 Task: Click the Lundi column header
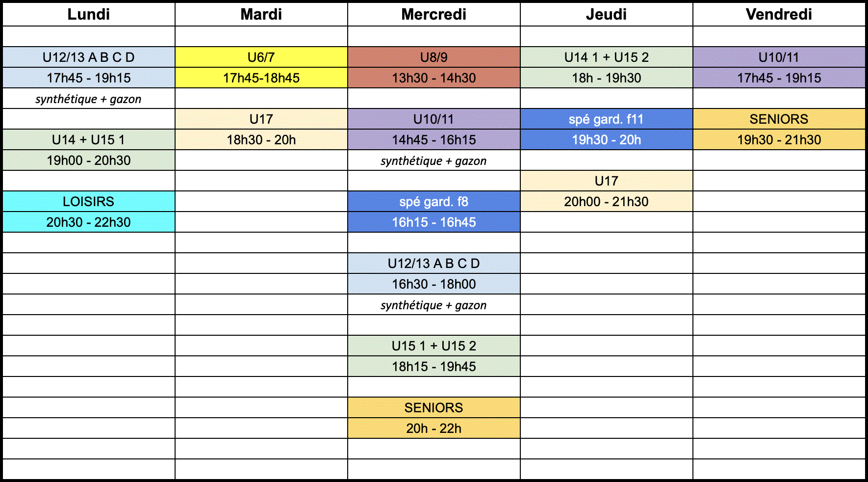89,14
